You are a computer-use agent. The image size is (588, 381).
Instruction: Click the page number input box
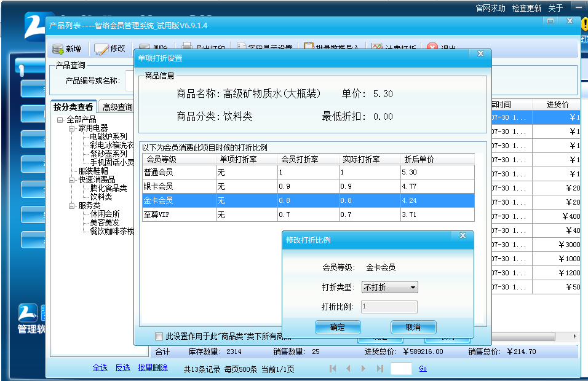401,369
